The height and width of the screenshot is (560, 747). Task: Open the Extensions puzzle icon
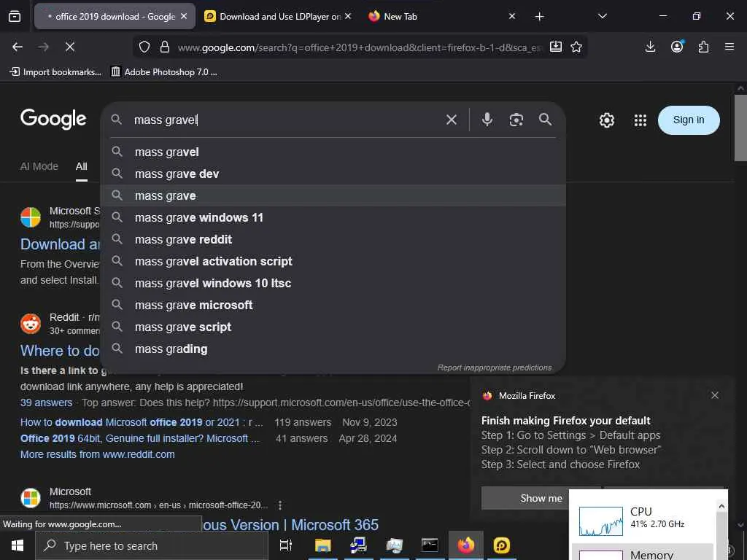pos(703,47)
